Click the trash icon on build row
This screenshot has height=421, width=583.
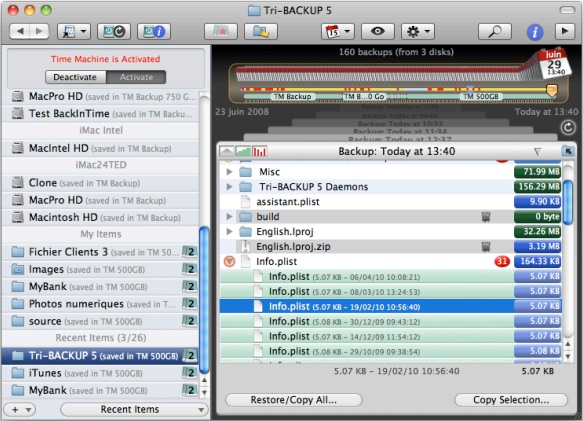pos(486,217)
